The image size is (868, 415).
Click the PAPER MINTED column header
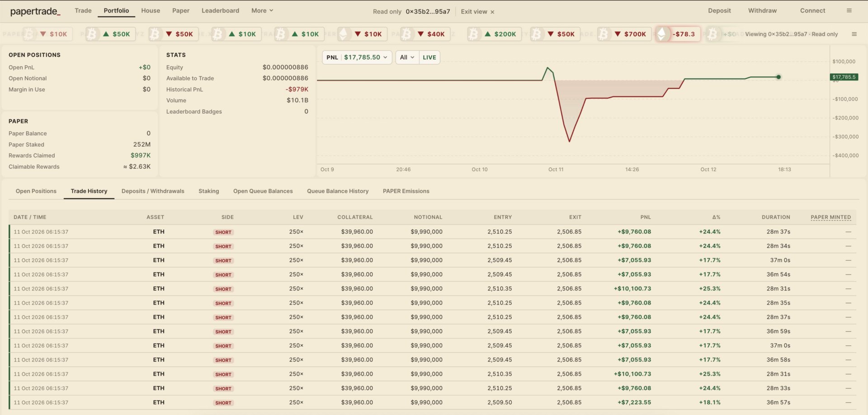830,217
